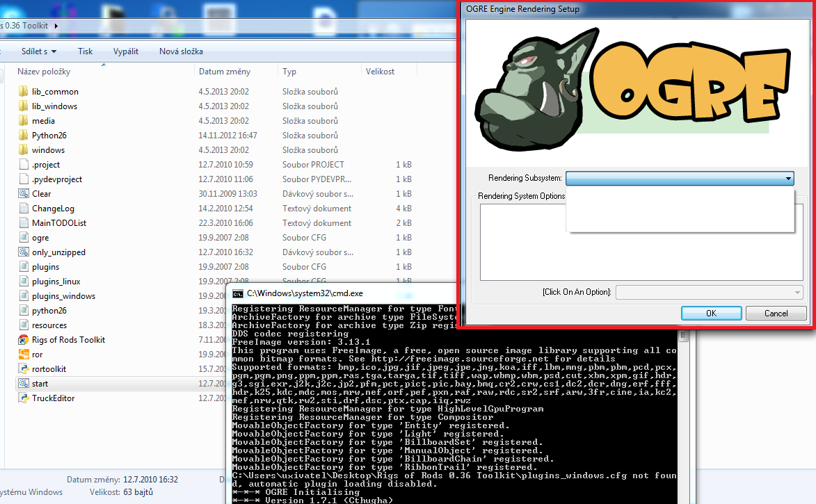Click the lib_common folder icon
The width and height of the screenshot is (816, 504).
[23, 92]
